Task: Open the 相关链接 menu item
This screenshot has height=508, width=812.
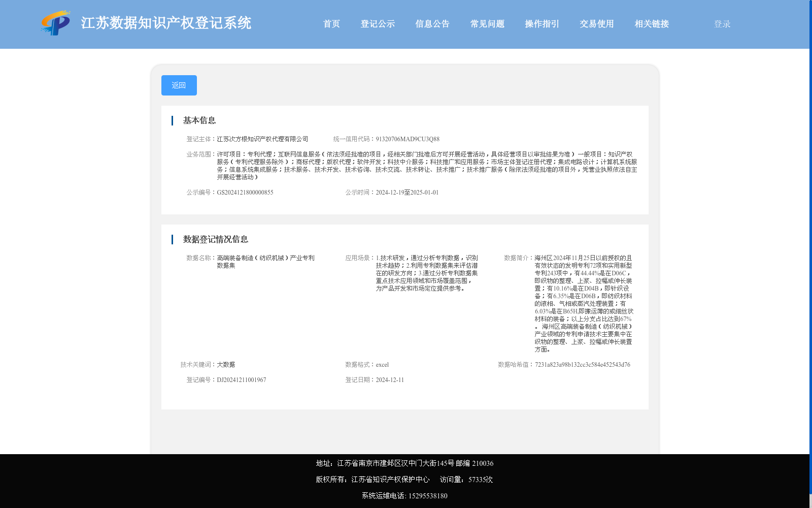Action: (x=652, y=24)
